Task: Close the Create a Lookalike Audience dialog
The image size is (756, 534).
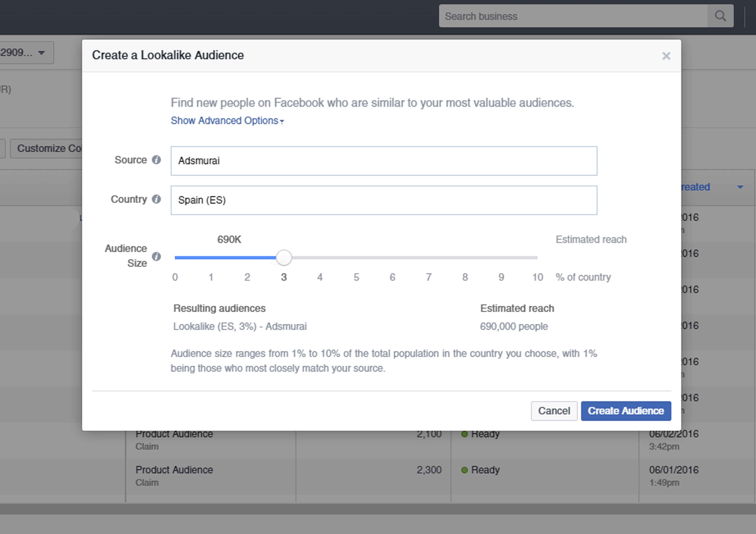Action: 666,56
